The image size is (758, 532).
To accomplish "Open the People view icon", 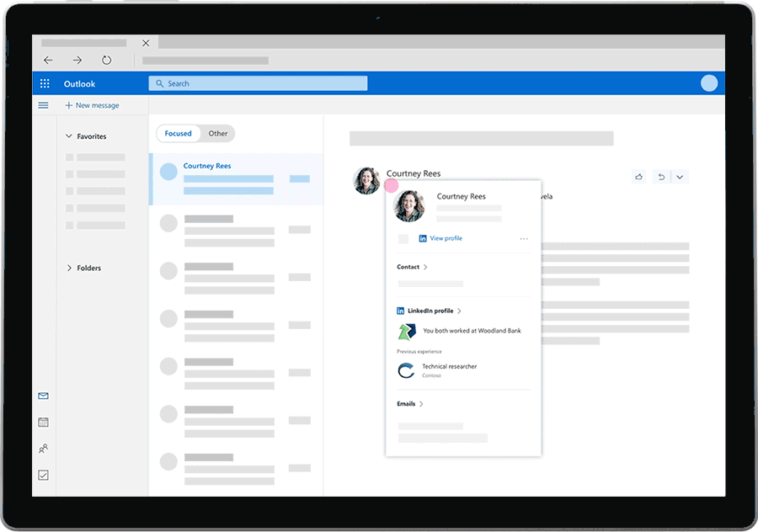I will 43,448.
